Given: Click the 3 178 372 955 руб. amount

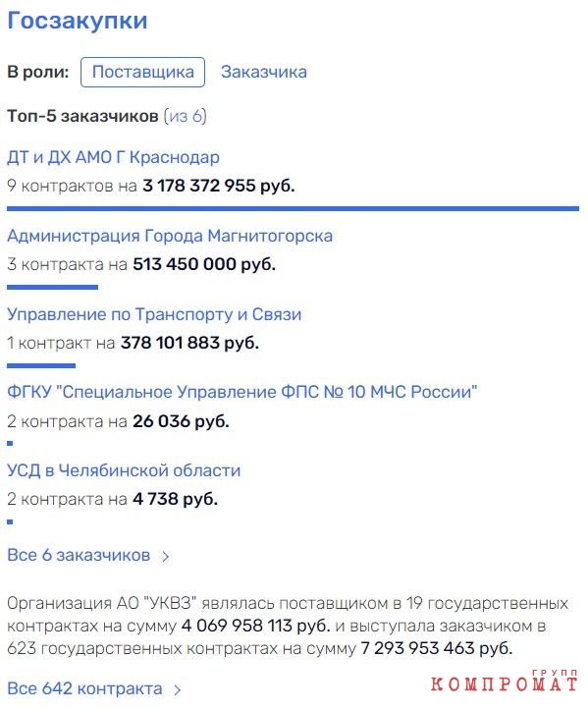Looking at the screenshot, I should 219,186.
